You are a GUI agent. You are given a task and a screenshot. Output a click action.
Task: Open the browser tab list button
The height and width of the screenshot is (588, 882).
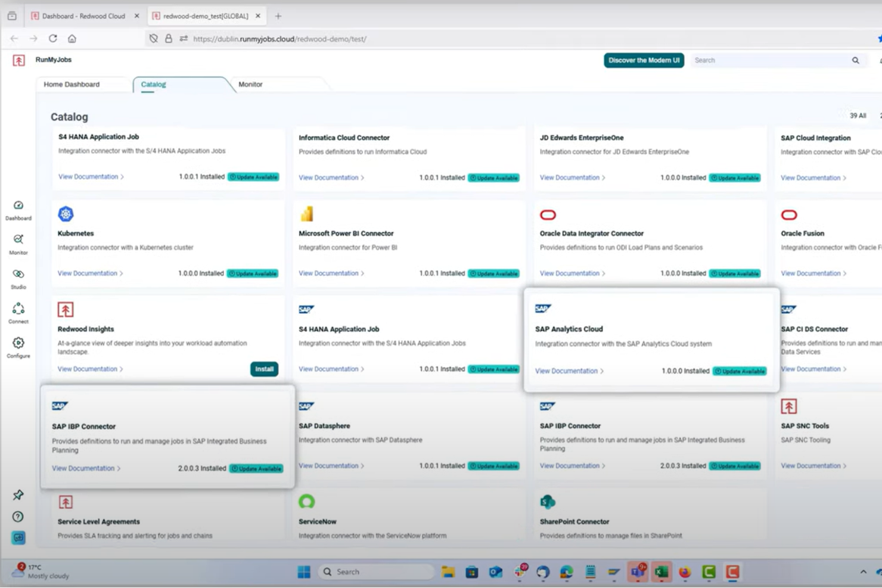coord(12,16)
